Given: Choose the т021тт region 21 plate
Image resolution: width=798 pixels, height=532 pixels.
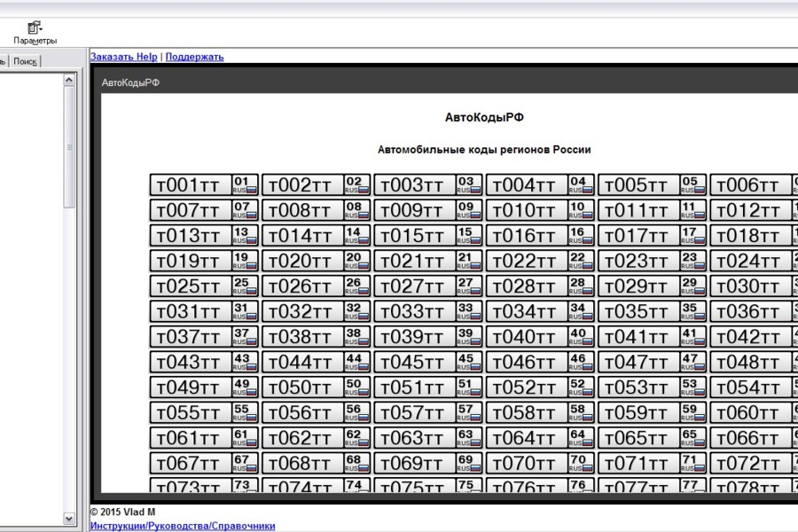Looking at the screenshot, I should [x=428, y=261].
